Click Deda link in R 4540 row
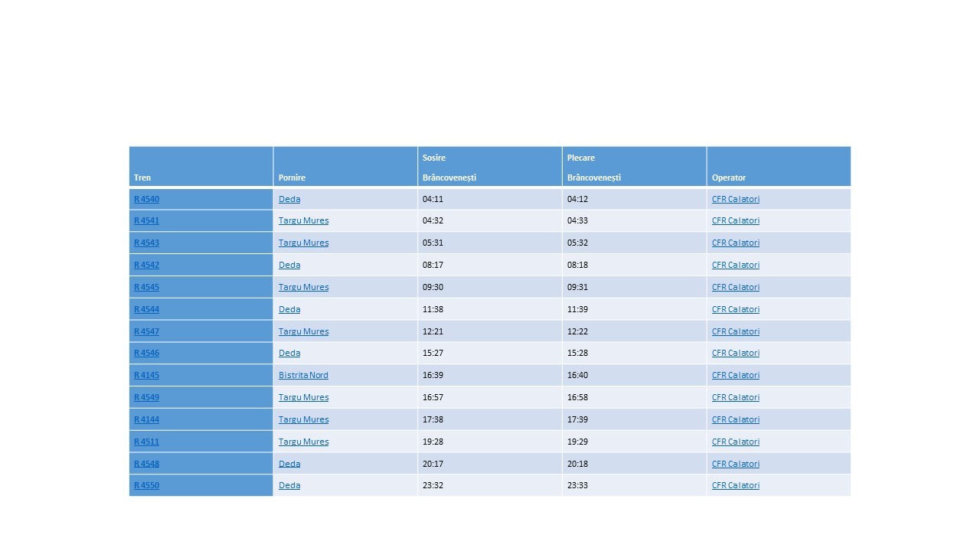 click(x=289, y=199)
